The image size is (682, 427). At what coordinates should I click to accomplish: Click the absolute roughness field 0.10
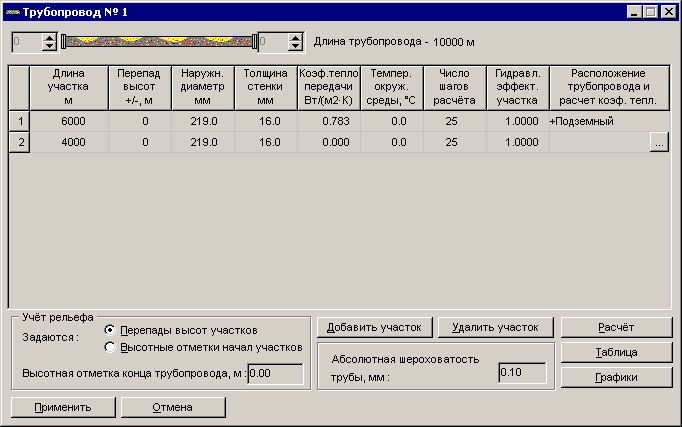pos(522,373)
